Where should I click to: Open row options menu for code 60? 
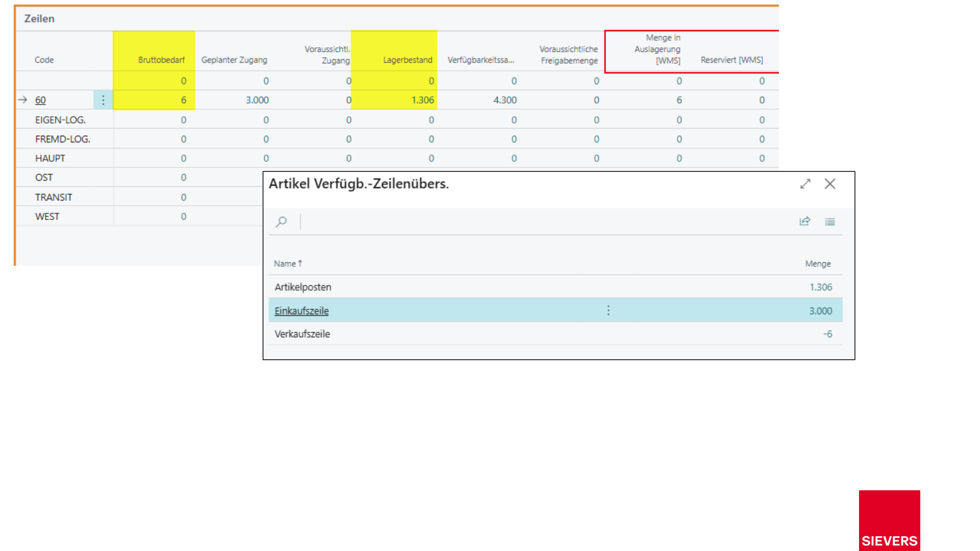click(x=103, y=100)
